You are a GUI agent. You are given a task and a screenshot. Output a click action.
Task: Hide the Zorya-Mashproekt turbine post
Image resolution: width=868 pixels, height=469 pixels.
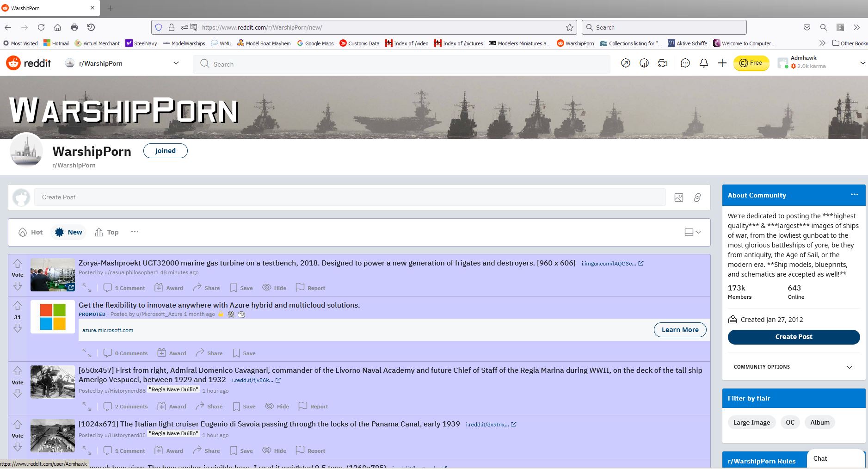pyautogui.click(x=274, y=288)
